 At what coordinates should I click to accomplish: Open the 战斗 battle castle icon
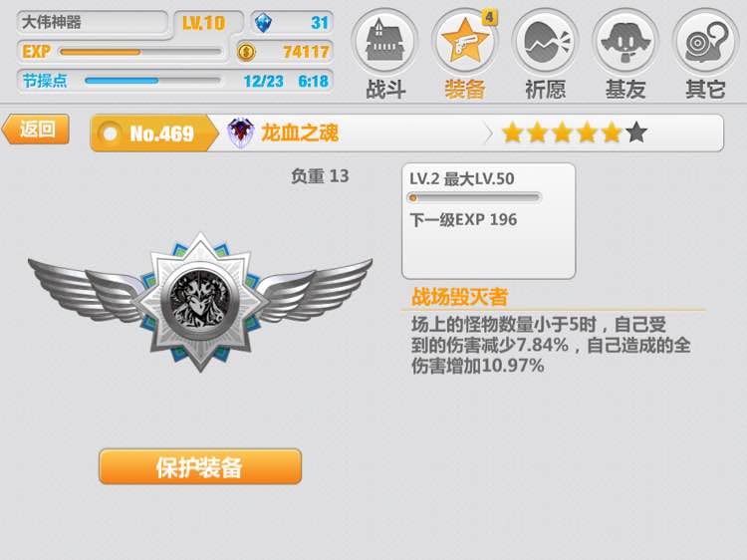(384, 42)
